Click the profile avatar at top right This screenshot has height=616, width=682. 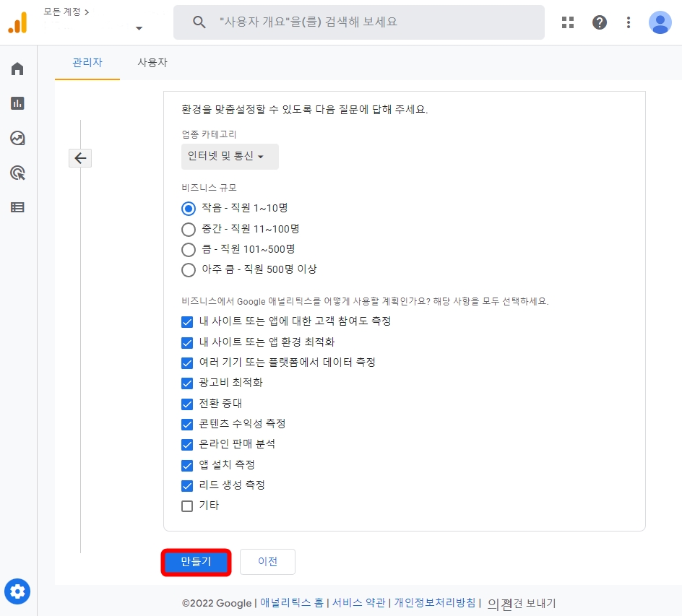pyautogui.click(x=660, y=22)
